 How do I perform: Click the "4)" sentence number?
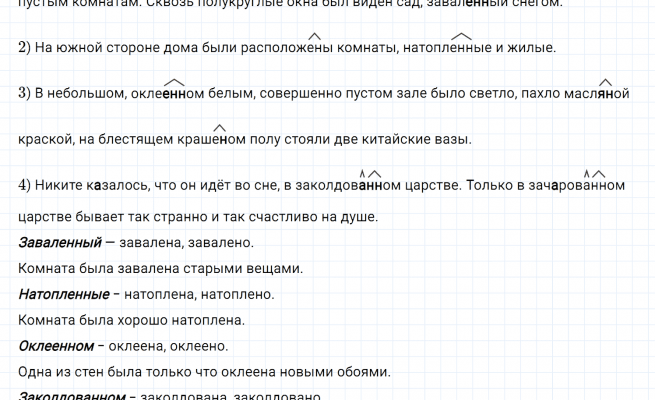click(26, 185)
